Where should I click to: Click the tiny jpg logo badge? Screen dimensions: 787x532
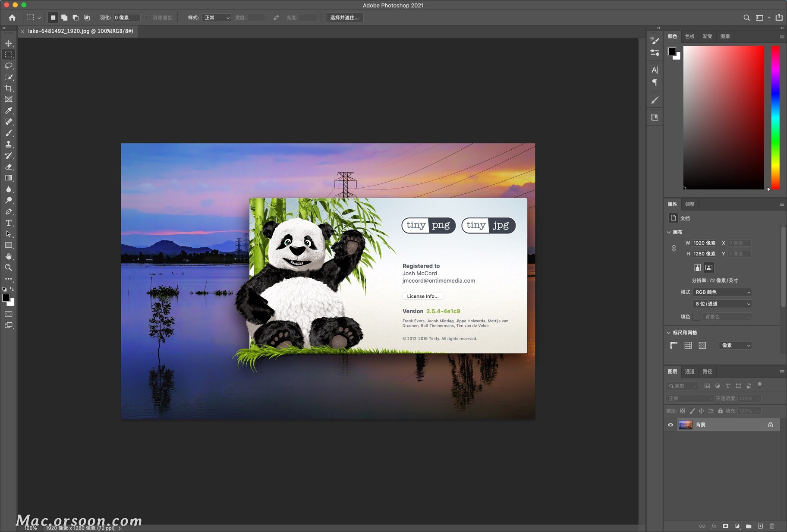488,225
